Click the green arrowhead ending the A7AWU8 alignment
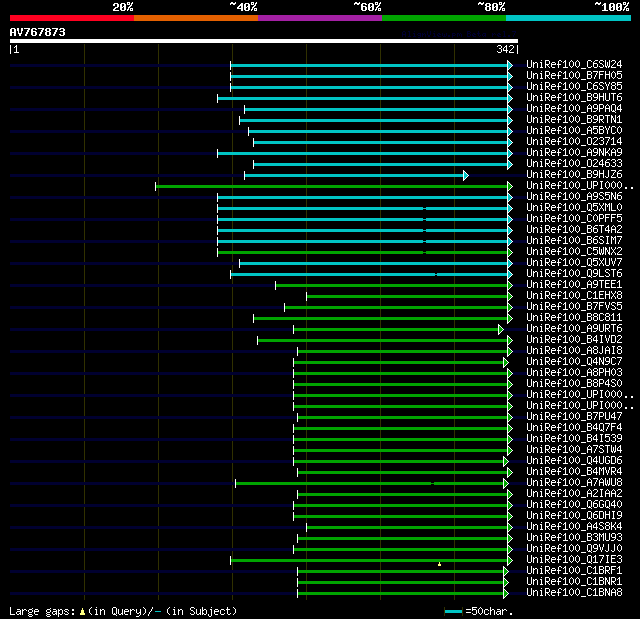 click(506, 484)
